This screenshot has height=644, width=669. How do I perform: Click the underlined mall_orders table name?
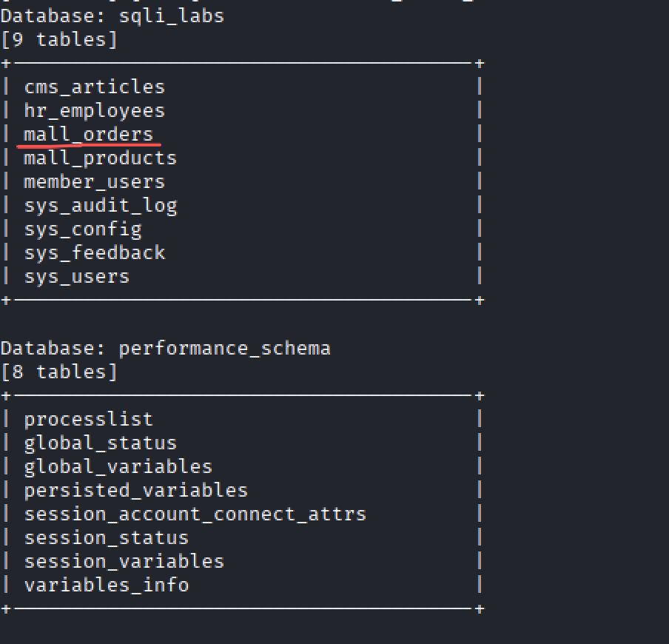click(x=88, y=135)
